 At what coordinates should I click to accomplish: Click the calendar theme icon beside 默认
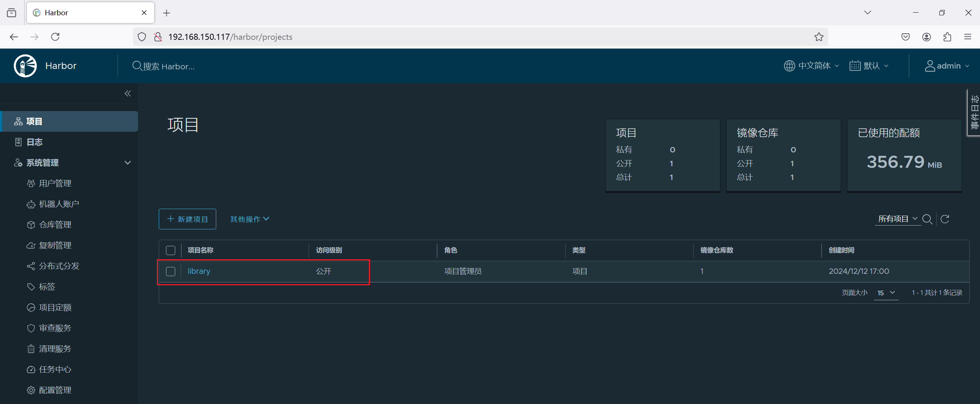855,66
